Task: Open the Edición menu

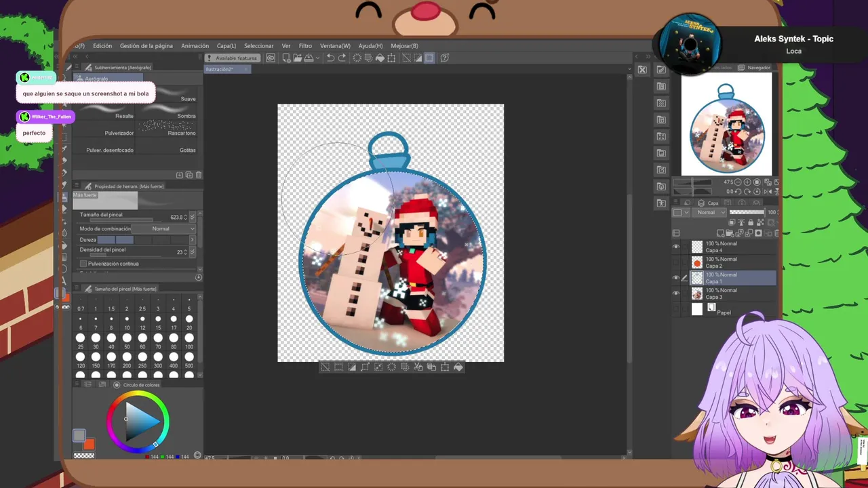Action: pos(102,46)
